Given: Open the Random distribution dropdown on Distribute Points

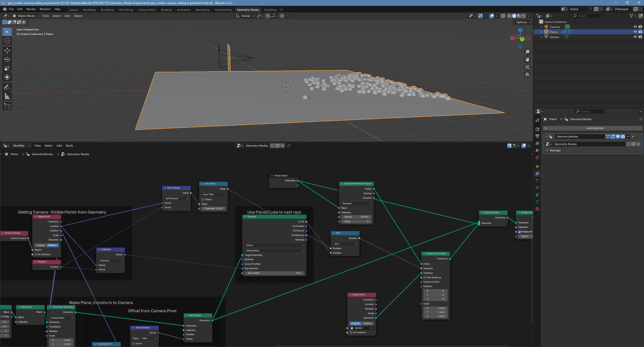Looking at the screenshot, I should tap(357, 203).
